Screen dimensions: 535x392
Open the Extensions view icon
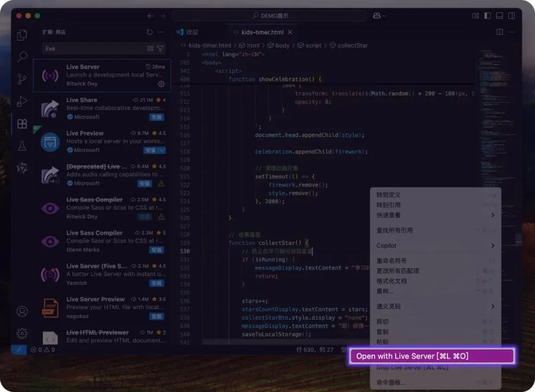22,123
